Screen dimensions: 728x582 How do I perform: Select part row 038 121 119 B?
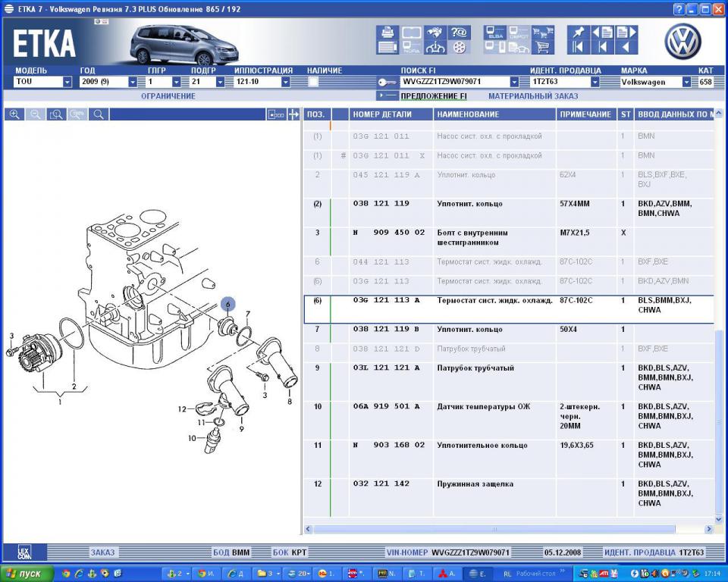point(509,333)
